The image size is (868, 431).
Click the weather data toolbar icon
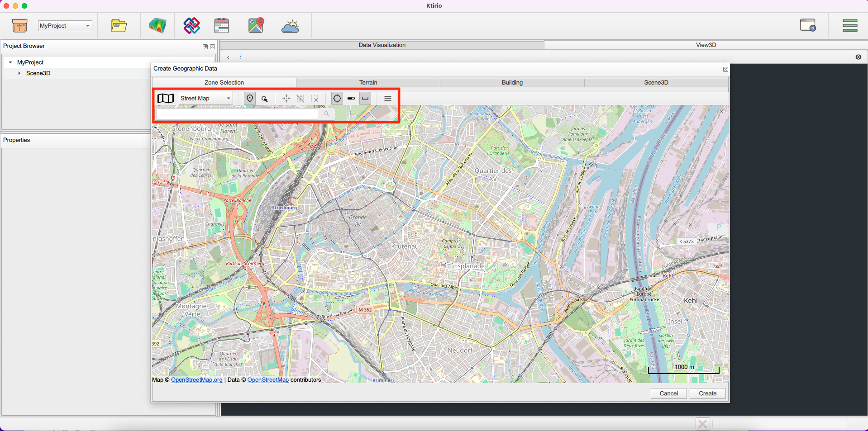290,25
